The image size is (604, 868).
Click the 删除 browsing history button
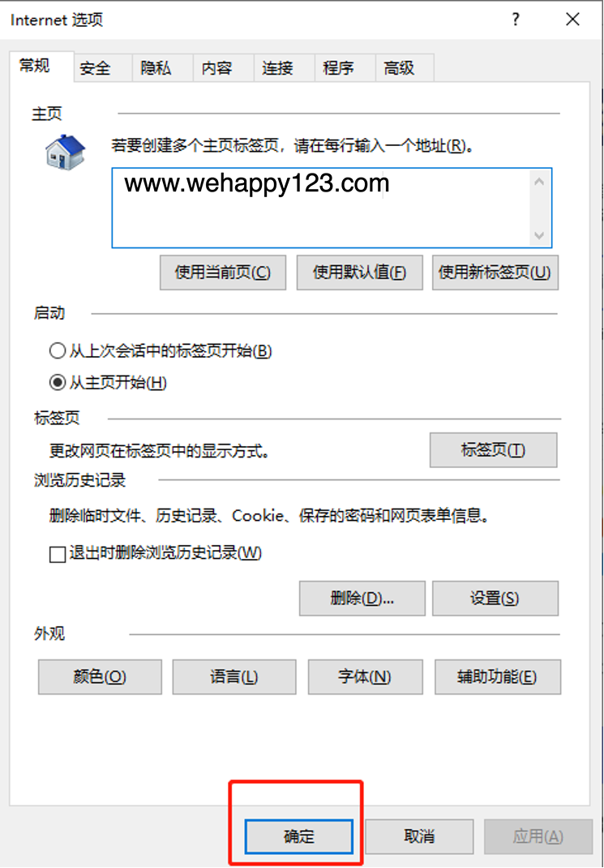click(362, 598)
